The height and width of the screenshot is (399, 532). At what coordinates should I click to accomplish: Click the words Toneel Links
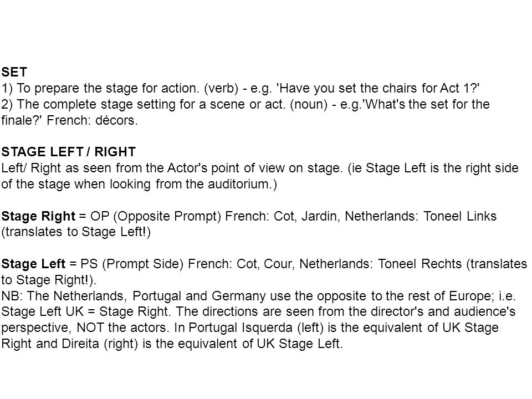pos(460,216)
